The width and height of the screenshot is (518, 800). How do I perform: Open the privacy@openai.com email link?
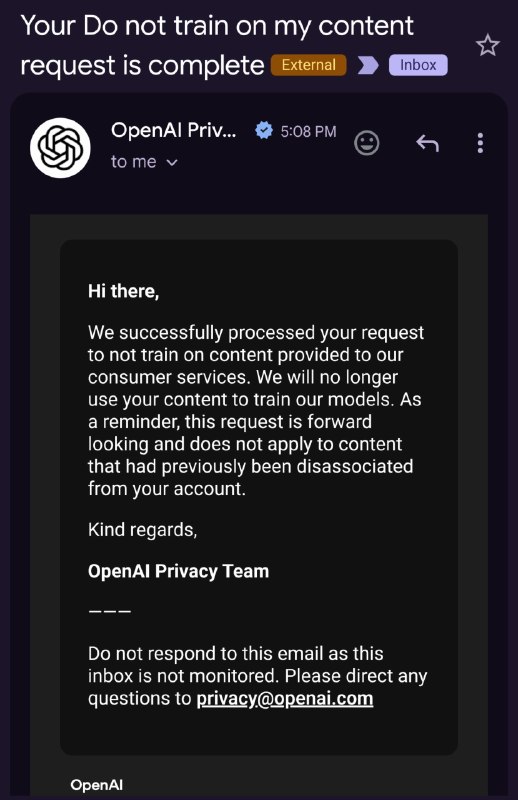[285, 698]
